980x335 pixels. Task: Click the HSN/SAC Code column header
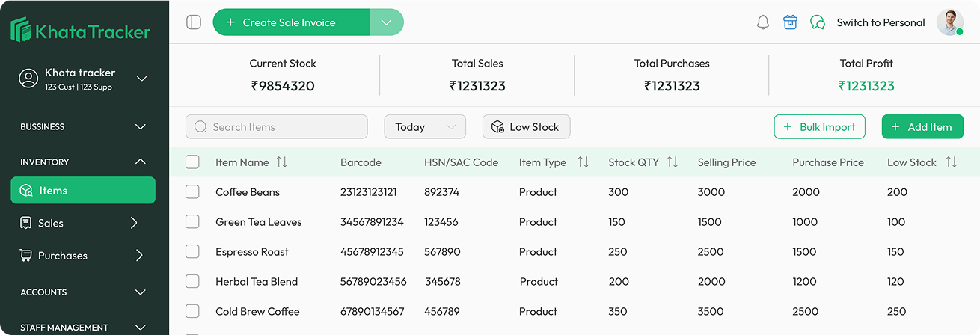tap(461, 162)
